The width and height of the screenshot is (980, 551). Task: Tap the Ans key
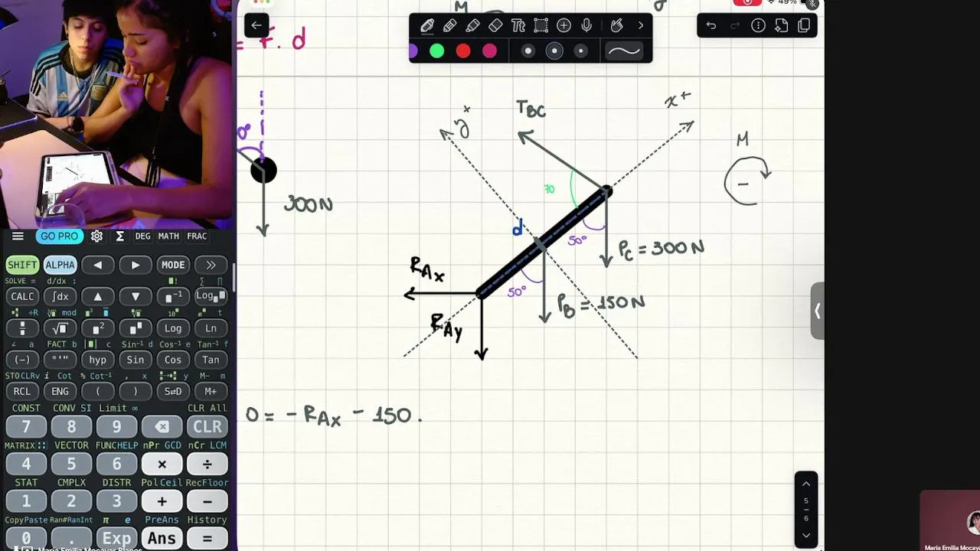(x=162, y=538)
